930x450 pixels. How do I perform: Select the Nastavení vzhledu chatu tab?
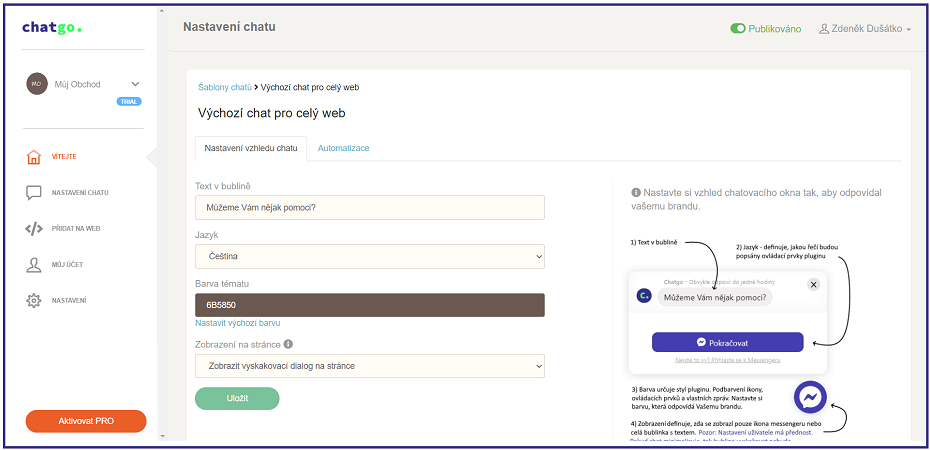(251, 148)
